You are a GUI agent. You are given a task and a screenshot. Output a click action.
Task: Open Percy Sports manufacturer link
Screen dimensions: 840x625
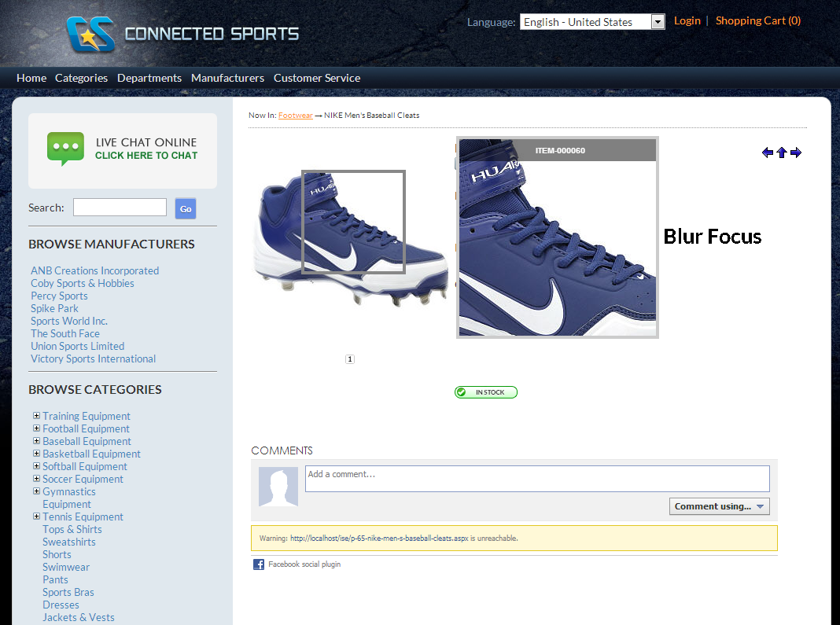pyautogui.click(x=59, y=296)
